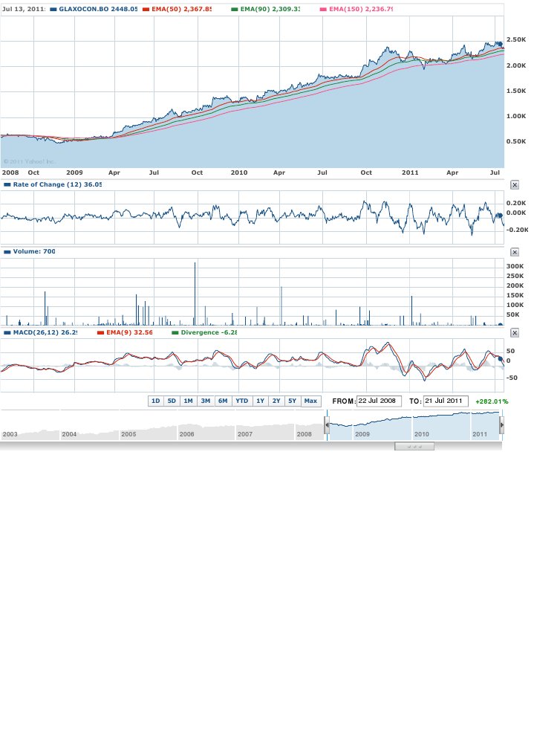Select the 1Y time range
Viewport: 534px width, 756px height.
260,401
